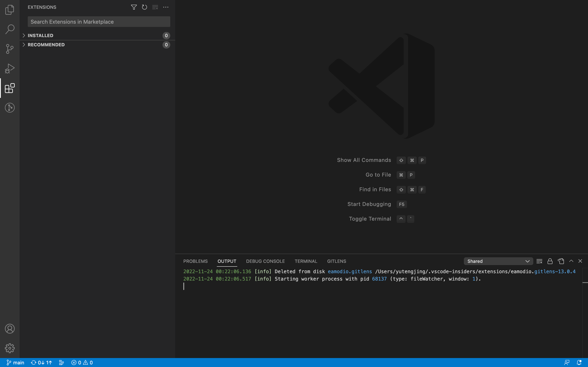Screen dimensions: 588x367
Task: Expand the Installed extensions section
Action: click(x=40, y=35)
